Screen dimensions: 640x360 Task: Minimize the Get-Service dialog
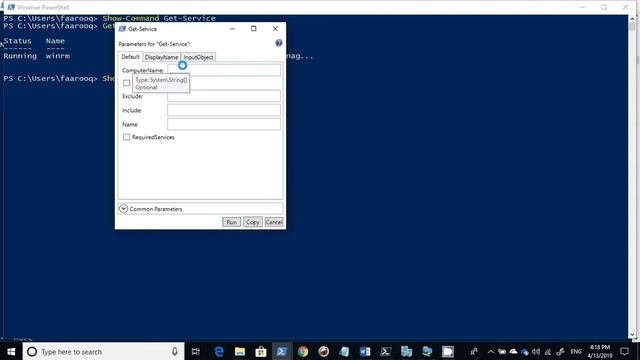point(233,29)
